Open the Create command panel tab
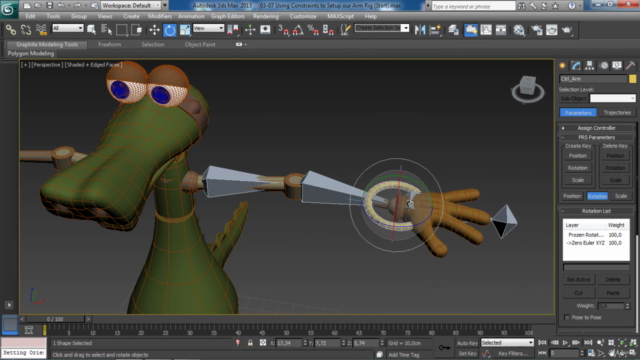 pos(562,66)
